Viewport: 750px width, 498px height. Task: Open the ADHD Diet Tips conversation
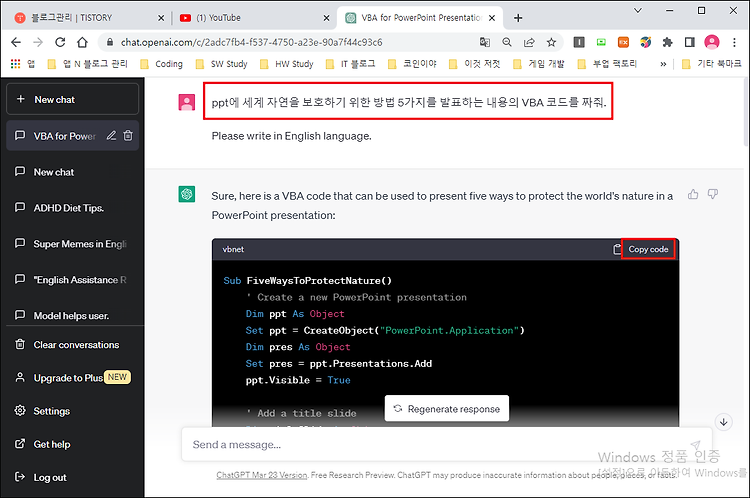(73, 208)
